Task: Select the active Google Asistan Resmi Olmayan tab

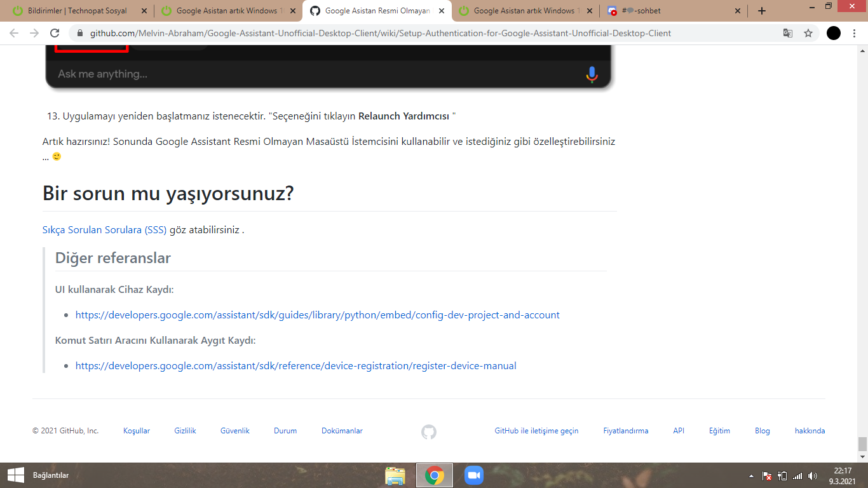Action: (x=376, y=11)
